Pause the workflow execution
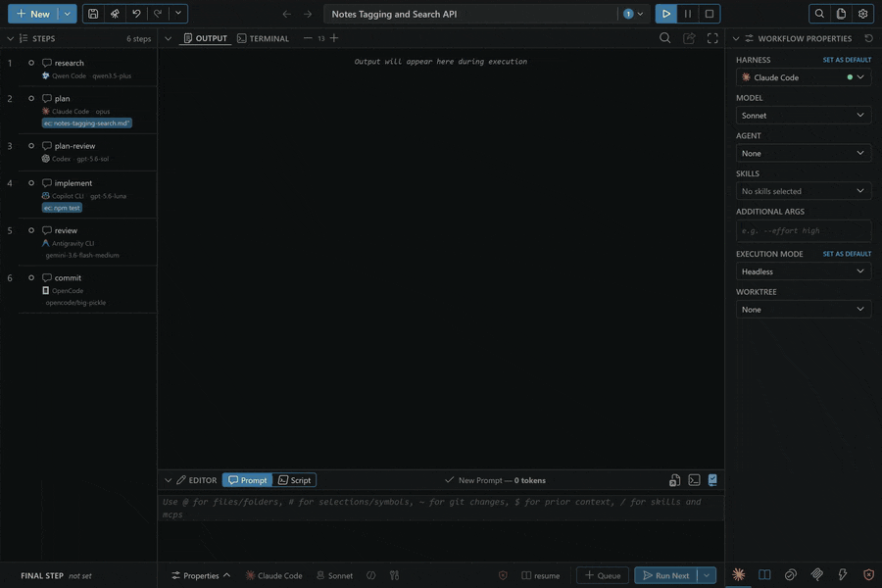882x588 pixels. click(x=687, y=14)
